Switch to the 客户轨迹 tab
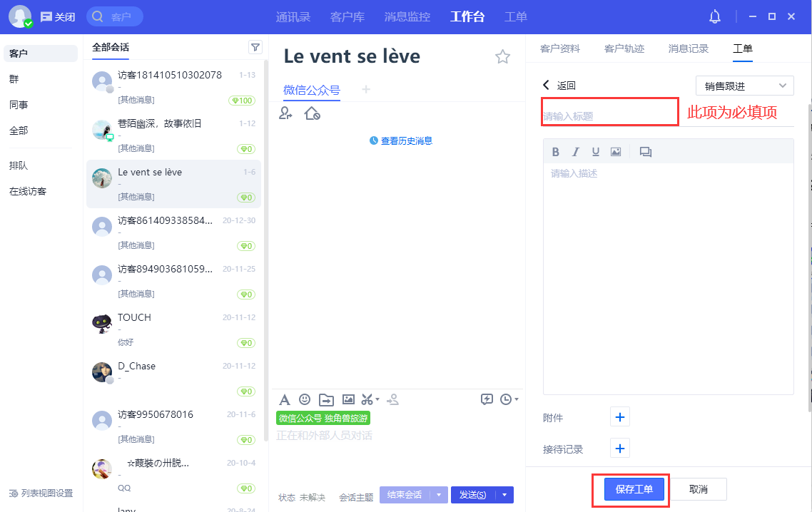 (624, 48)
